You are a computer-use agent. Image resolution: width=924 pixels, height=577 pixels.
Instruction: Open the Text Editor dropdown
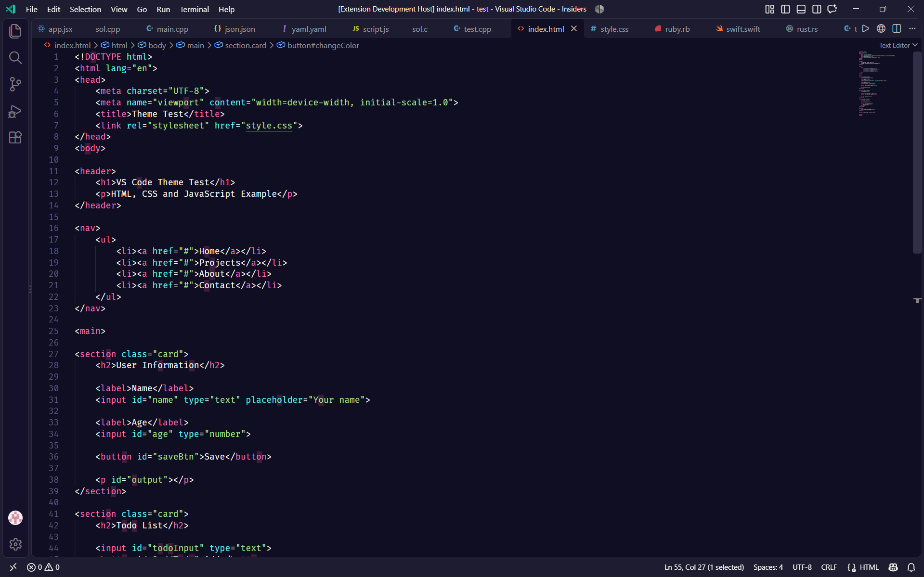(898, 45)
